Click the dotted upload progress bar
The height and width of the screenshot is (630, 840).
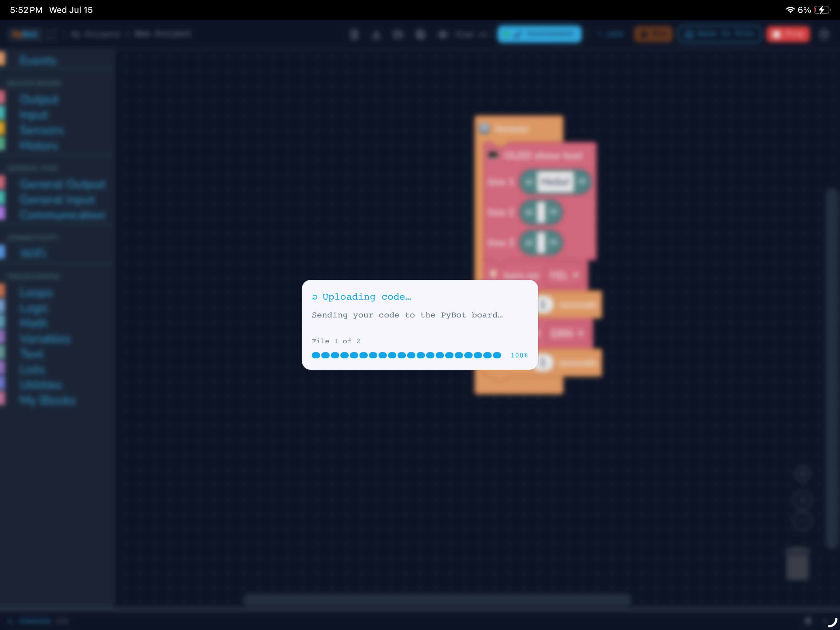click(x=406, y=355)
